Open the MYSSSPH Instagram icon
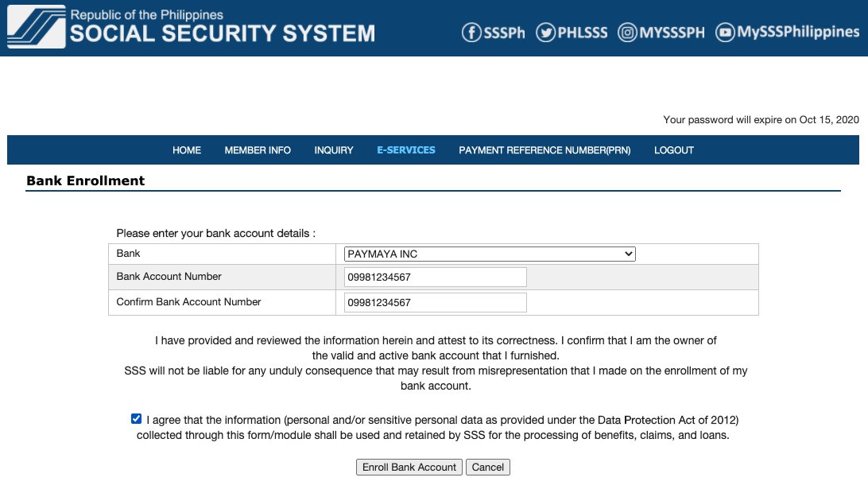This screenshot has width=868, height=489. pos(628,33)
